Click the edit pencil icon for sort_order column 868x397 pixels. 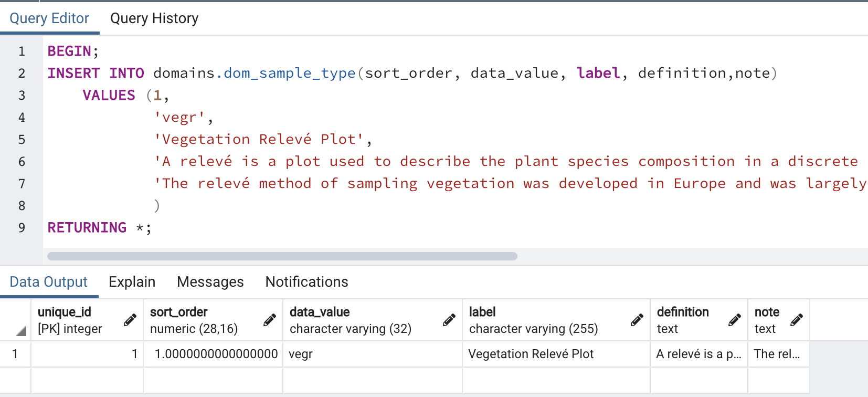270,320
